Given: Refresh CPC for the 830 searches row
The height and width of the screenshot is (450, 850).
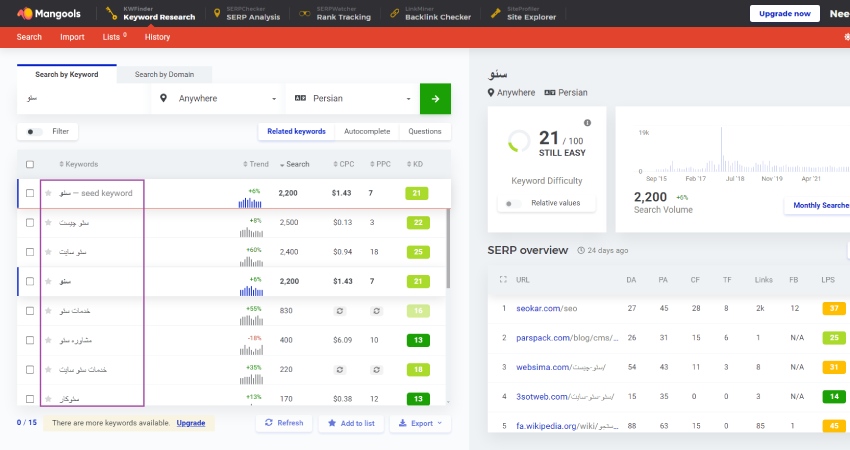Looking at the screenshot, I should (x=340, y=311).
